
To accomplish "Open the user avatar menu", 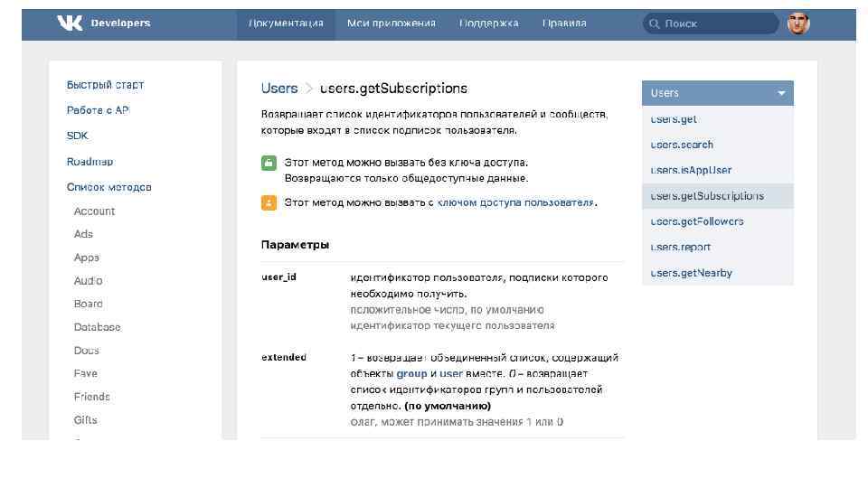I will [x=798, y=23].
